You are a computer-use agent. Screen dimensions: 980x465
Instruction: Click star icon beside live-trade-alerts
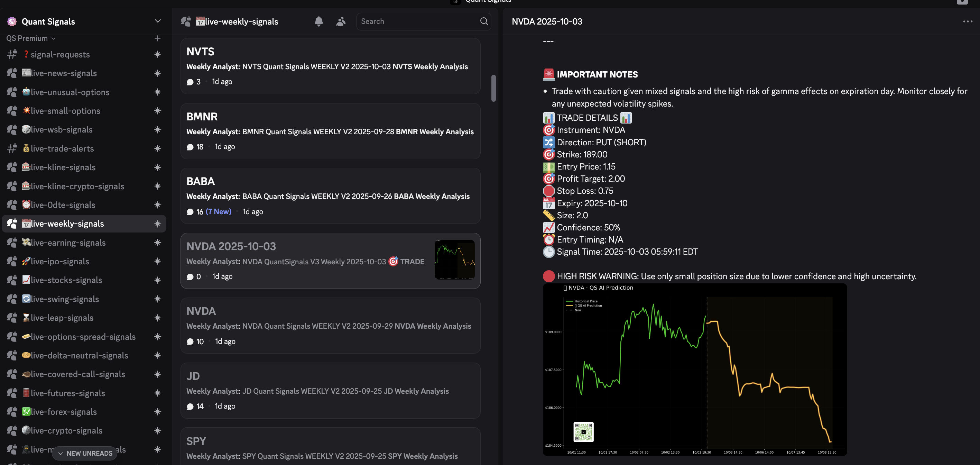tap(157, 148)
